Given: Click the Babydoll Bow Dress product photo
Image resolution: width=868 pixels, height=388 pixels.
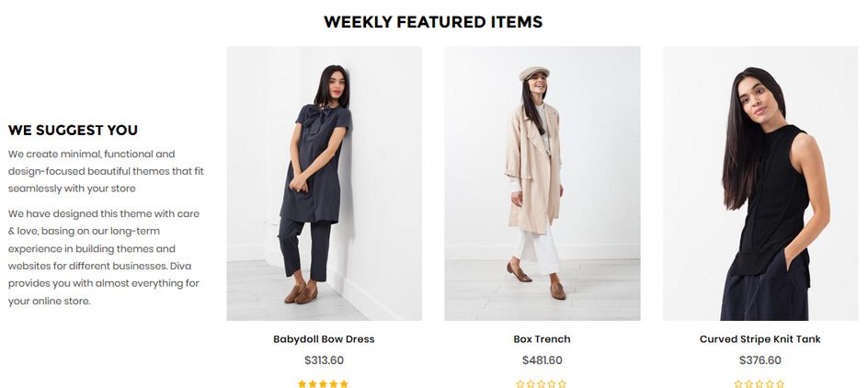Looking at the screenshot, I should (x=324, y=184).
